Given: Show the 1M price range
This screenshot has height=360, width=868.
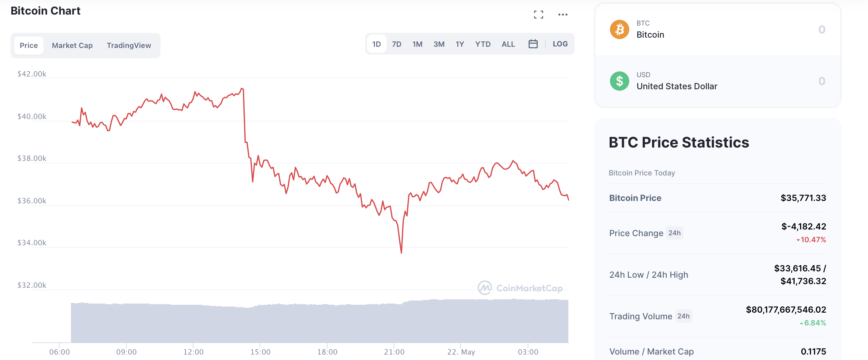Looking at the screenshot, I should pyautogui.click(x=417, y=44).
